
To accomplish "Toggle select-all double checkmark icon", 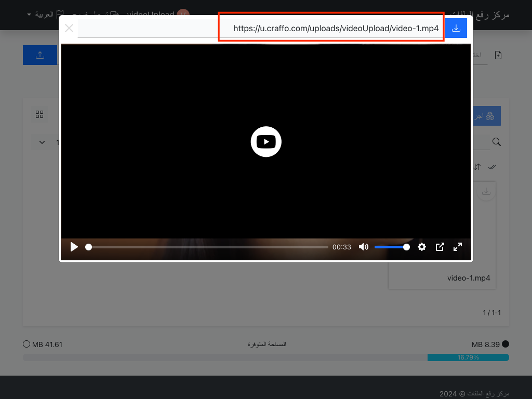I will click(493, 167).
